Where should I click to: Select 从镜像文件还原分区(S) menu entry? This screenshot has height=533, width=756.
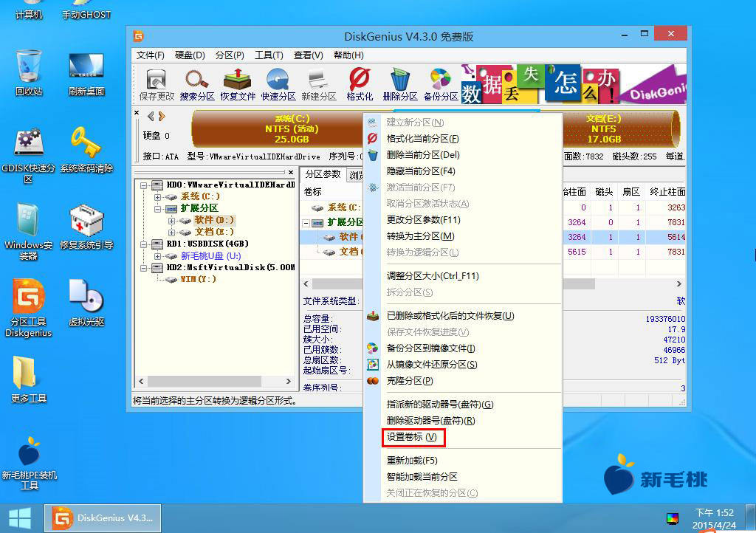463,365
